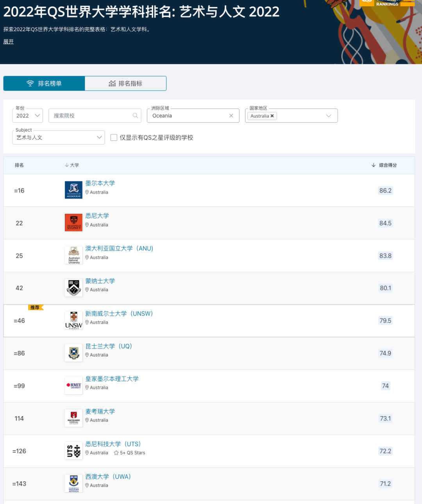422x504 pixels.
Task: Open the 年份 2022 year dropdown
Action: coord(28,116)
